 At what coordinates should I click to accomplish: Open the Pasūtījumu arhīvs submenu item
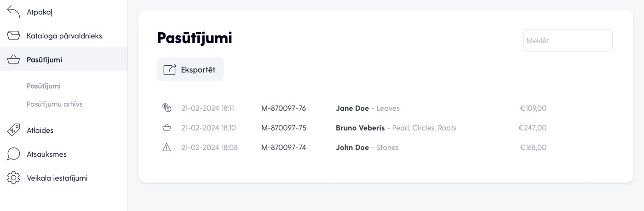[x=55, y=104]
